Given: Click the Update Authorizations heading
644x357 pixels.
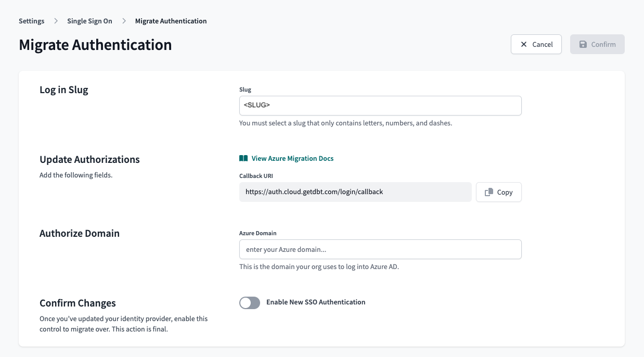Looking at the screenshot, I should [x=89, y=160].
